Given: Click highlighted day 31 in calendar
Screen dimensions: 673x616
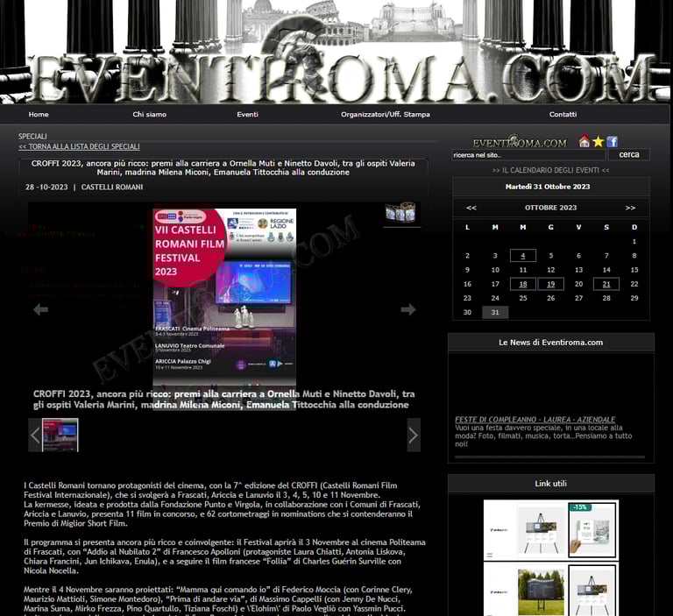Looking at the screenshot, I should click(495, 312).
